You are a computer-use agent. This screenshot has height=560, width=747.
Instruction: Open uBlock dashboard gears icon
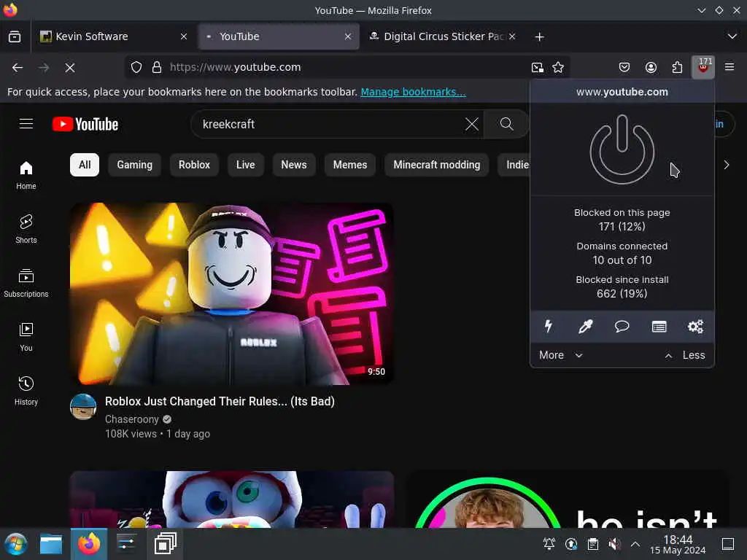click(695, 326)
